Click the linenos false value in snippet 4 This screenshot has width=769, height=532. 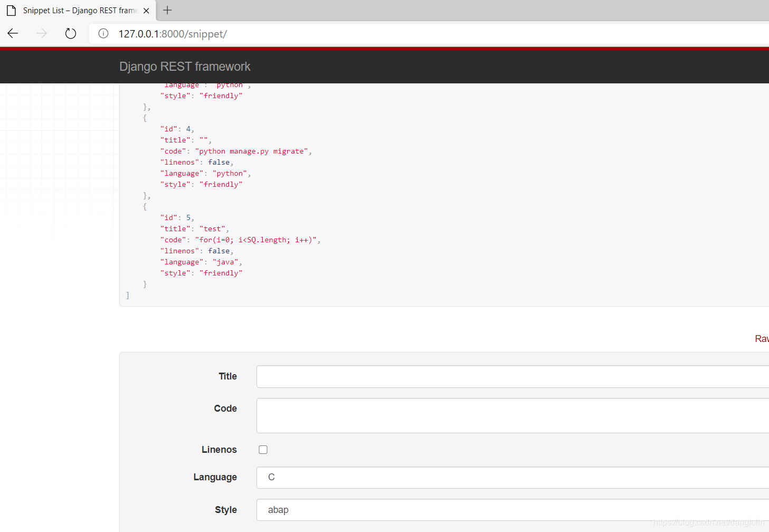[219, 163]
